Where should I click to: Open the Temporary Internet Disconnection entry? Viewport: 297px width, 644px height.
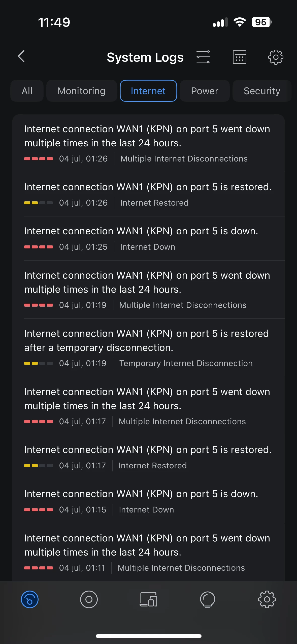tap(148, 348)
